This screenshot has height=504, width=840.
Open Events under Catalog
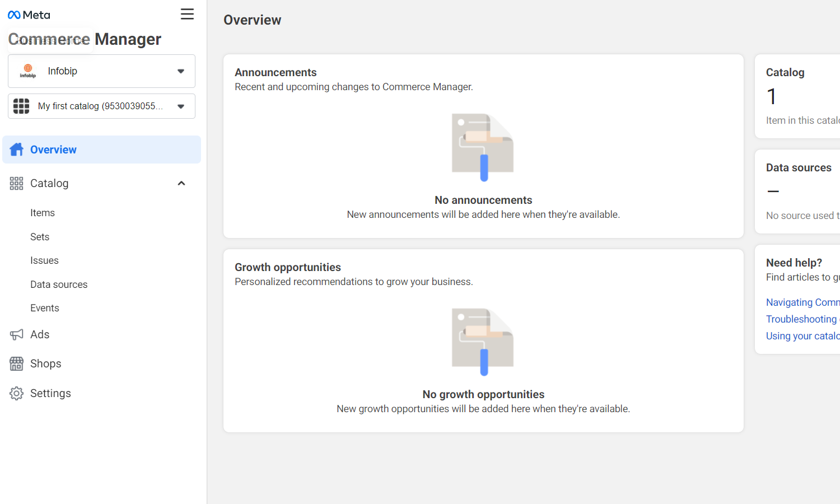(x=45, y=308)
